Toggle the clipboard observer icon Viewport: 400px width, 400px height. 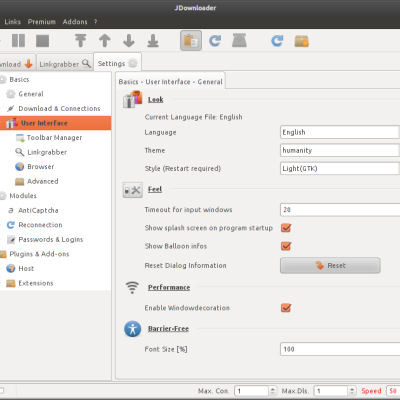pyautogui.click(x=191, y=41)
